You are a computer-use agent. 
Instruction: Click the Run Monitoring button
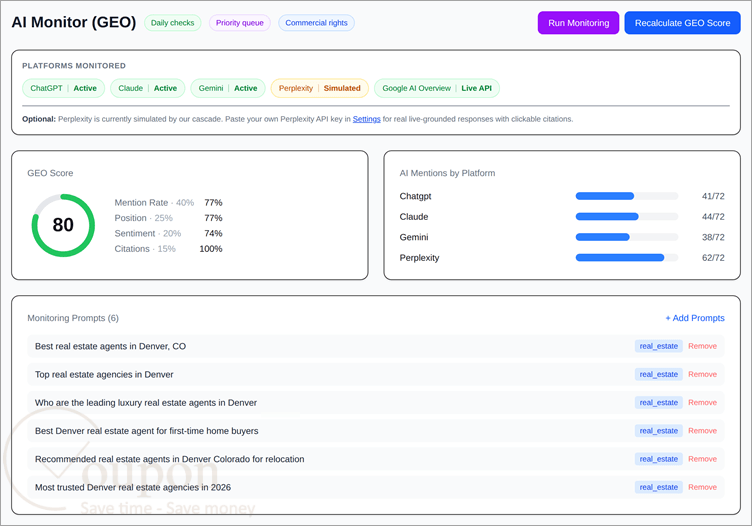578,23
